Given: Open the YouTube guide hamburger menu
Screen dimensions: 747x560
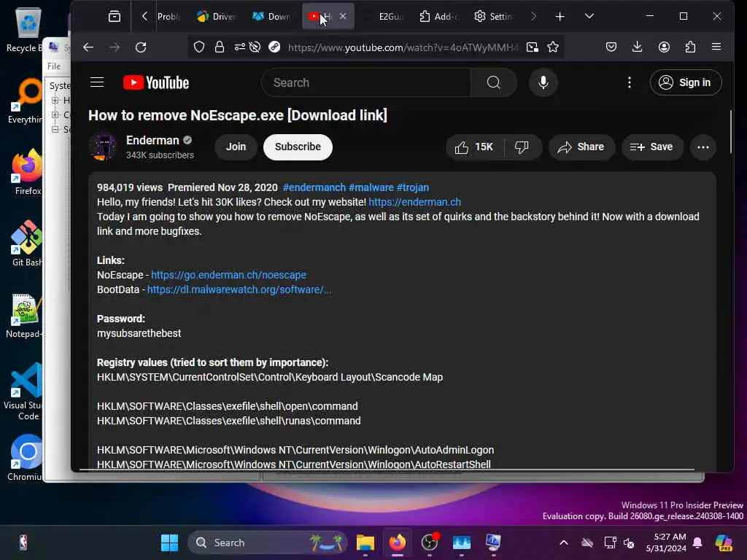Looking at the screenshot, I should [97, 82].
